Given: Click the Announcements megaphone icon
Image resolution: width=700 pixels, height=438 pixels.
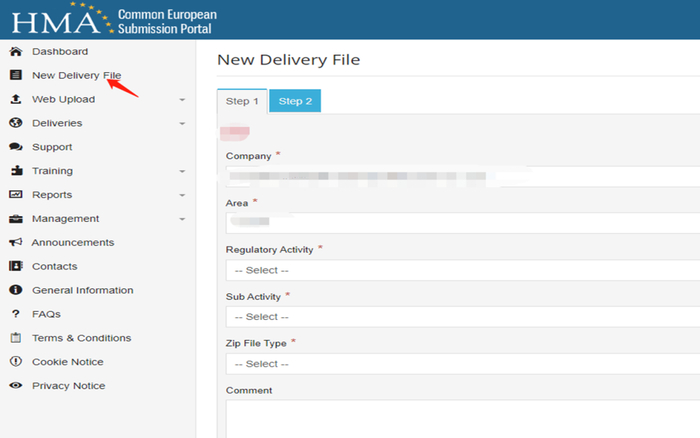Looking at the screenshot, I should point(15,243).
